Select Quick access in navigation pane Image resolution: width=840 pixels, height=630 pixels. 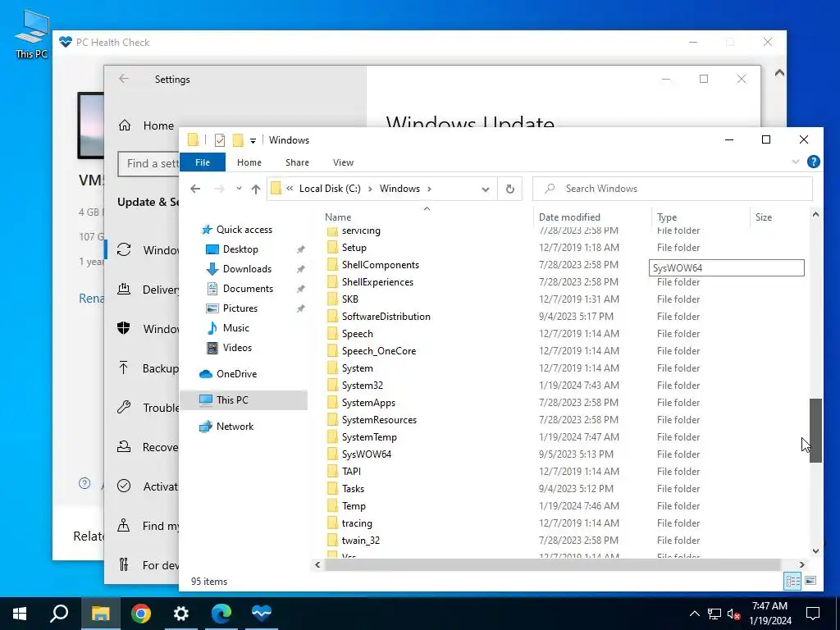pos(244,230)
